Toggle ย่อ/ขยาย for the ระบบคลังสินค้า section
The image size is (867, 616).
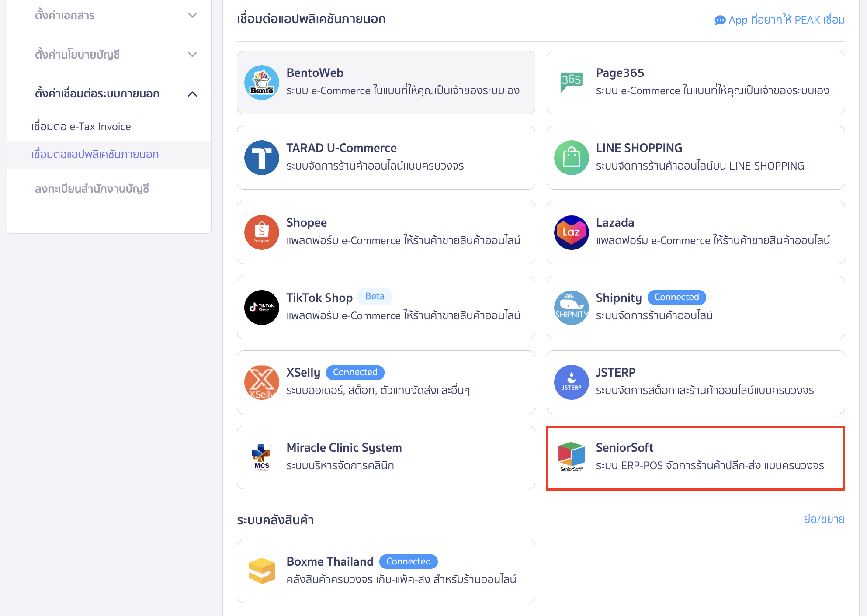point(824,519)
